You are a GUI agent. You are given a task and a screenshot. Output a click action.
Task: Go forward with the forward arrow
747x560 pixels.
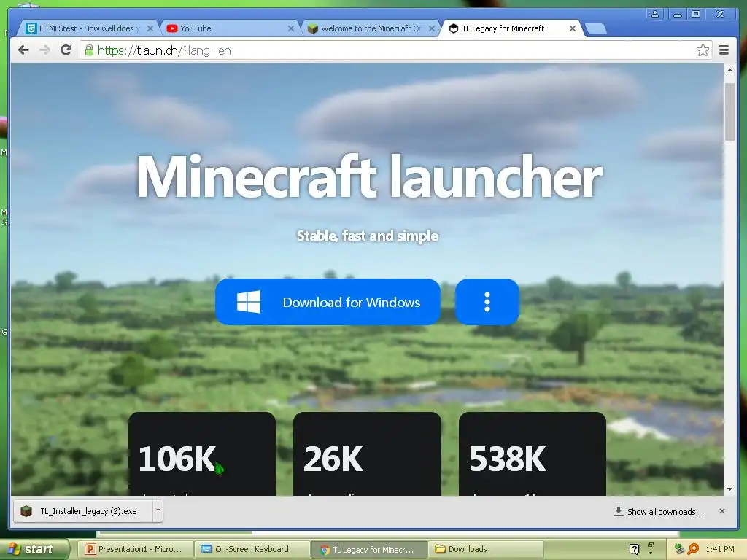(x=44, y=50)
